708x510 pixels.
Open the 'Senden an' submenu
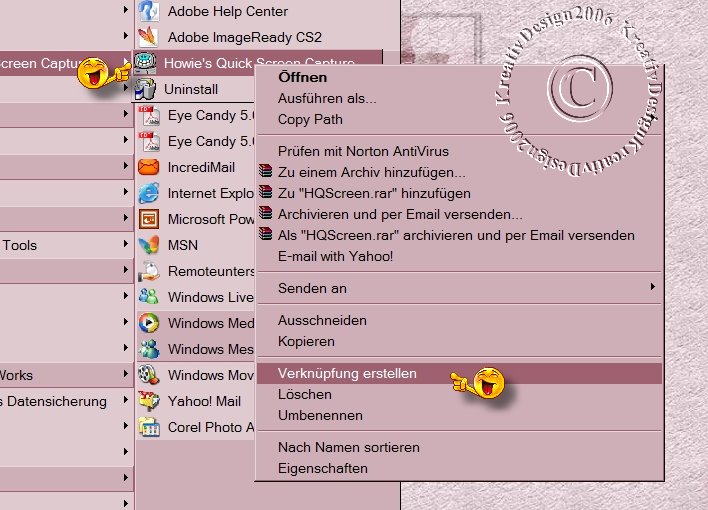tap(459, 288)
